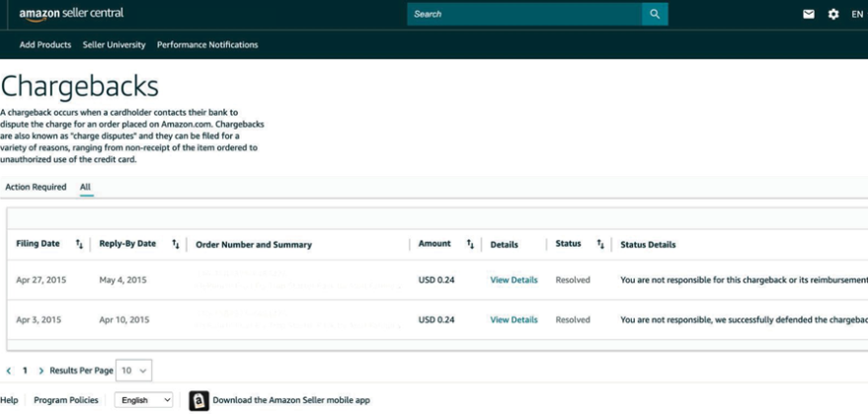Sort by Filing Date arrows icon
The image size is (868, 414).
coord(79,244)
